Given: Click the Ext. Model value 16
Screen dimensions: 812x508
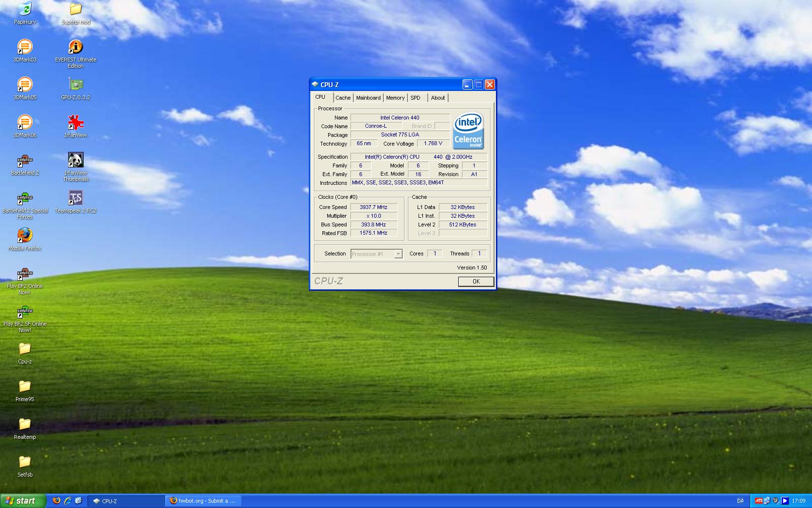Looking at the screenshot, I should (418, 174).
